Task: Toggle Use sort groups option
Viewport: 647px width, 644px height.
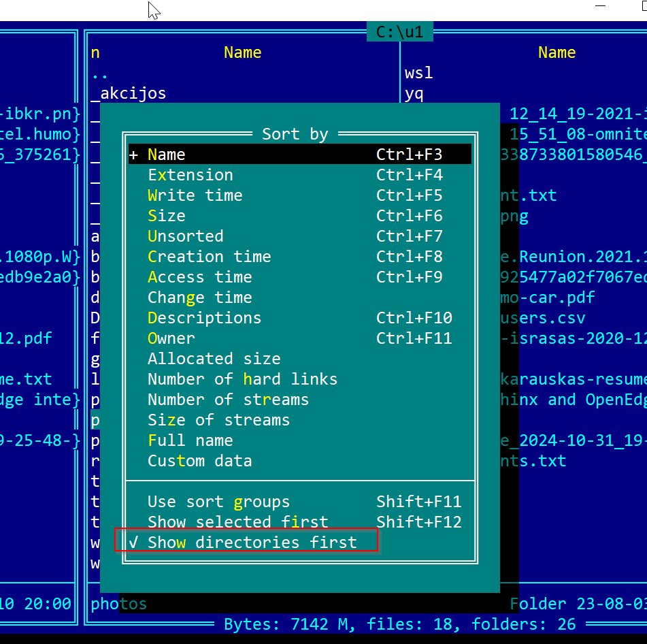Action: pyautogui.click(x=218, y=502)
